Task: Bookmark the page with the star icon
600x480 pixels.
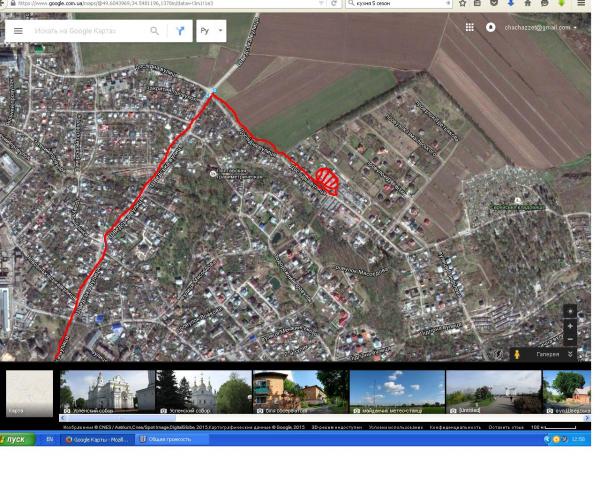Action: [462, 3]
